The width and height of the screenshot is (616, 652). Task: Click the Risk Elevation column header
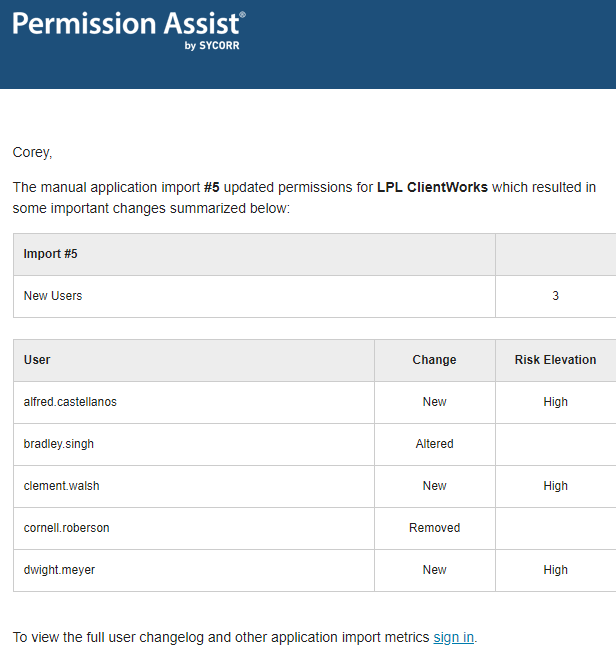(555, 360)
